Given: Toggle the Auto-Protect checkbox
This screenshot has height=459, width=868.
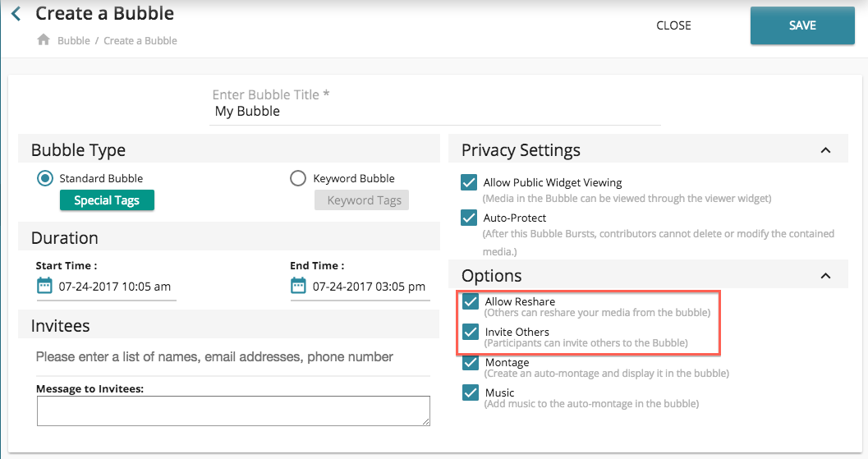Looking at the screenshot, I should pyautogui.click(x=469, y=218).
